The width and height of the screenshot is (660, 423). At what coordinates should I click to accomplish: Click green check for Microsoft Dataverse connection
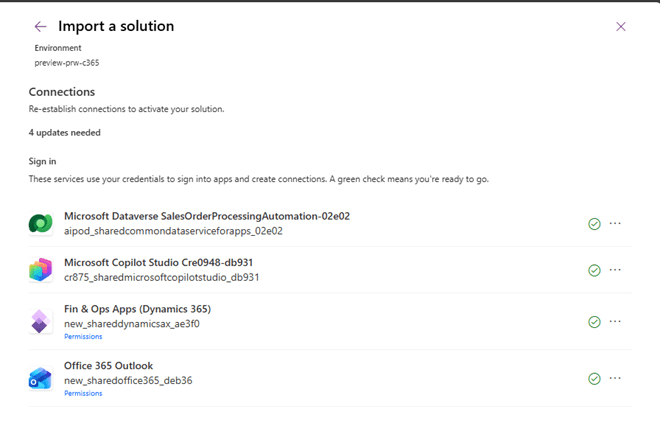click(594, 223)
